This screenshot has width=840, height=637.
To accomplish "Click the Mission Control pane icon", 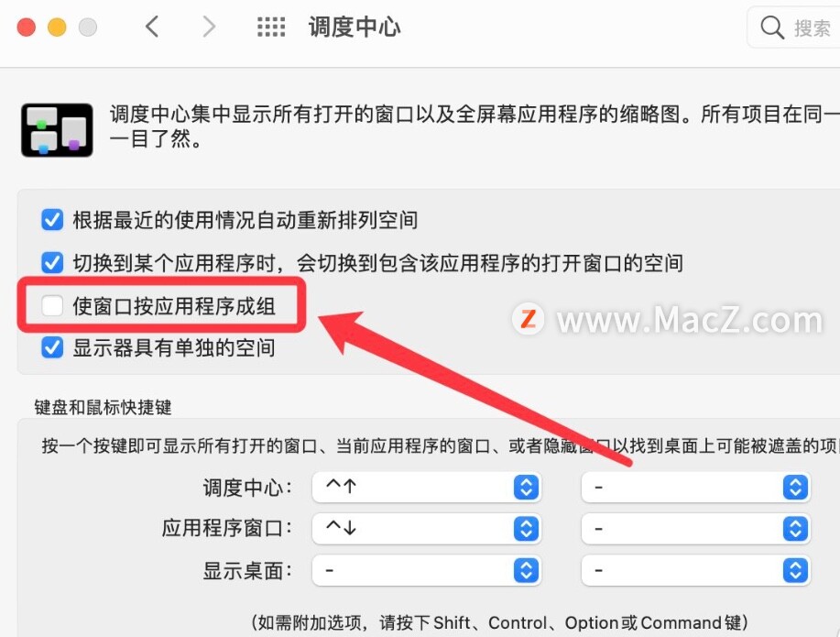I will click(57, 130).
